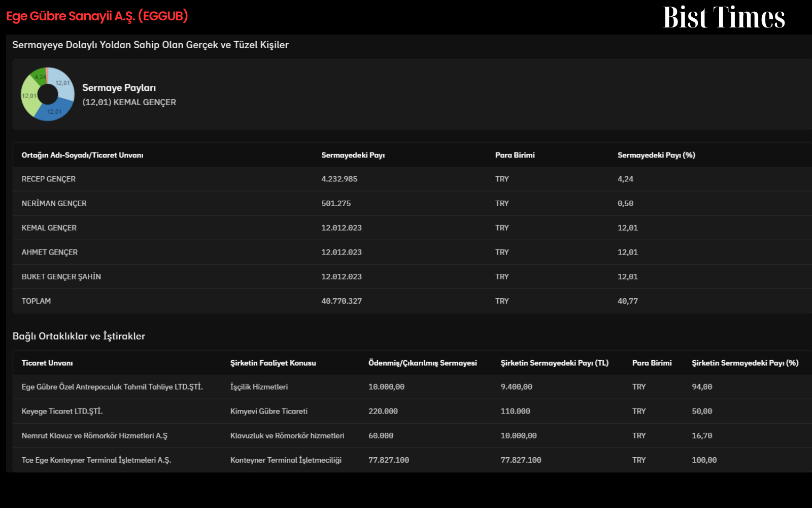Select the KEMAL GENÇER table row name
Image resolution: width=812 pixels, height=508 pixels.
[49, 228]
